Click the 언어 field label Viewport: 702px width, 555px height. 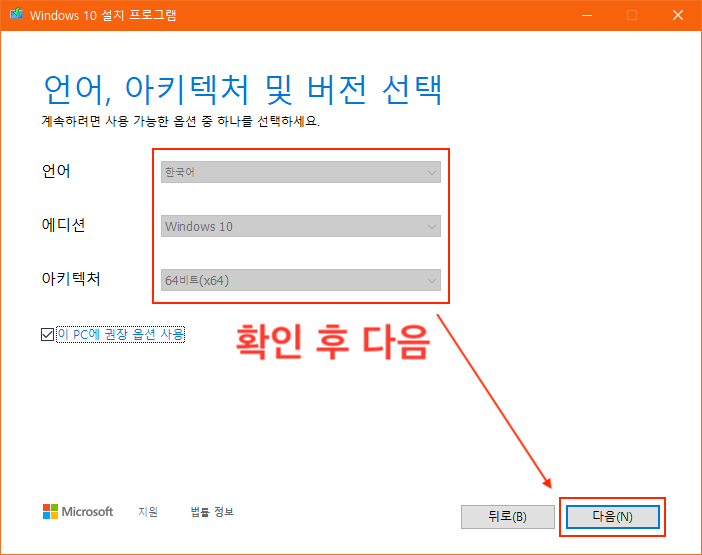(x=56, y=171)
